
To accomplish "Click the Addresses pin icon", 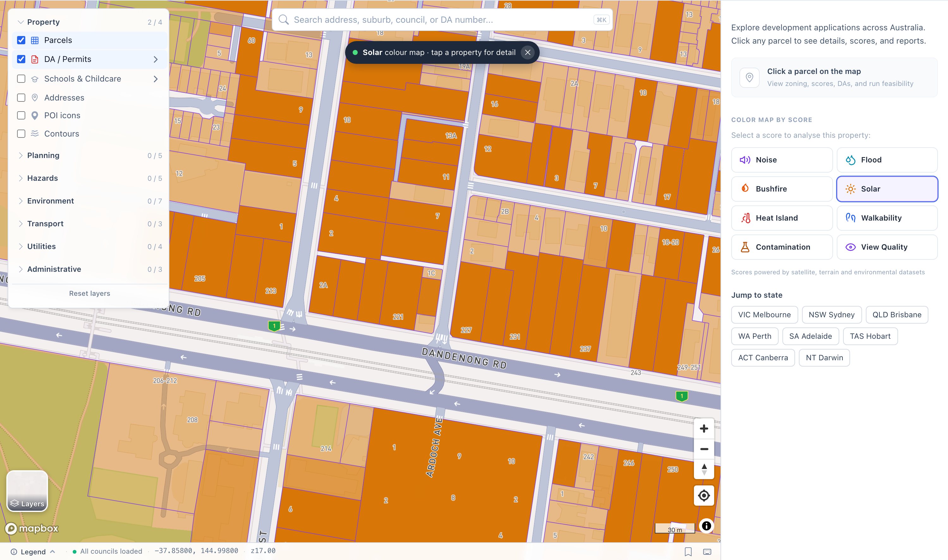I will pyautogui.click(x=35, y=98).
